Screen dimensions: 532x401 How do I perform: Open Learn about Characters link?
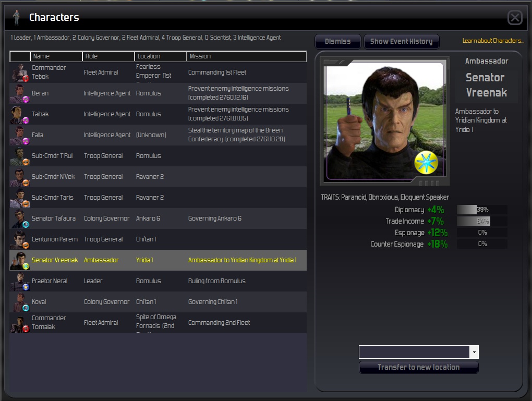click(493, 41)
